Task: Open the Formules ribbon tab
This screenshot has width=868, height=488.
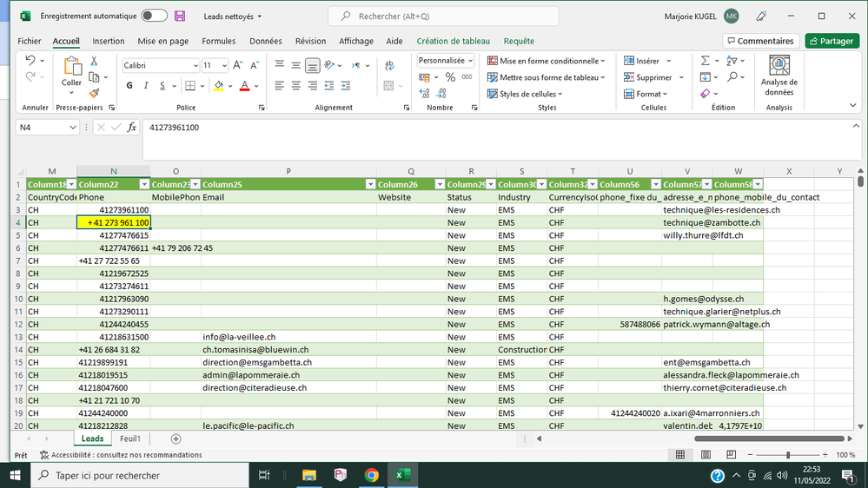Action: coord(218,41)
